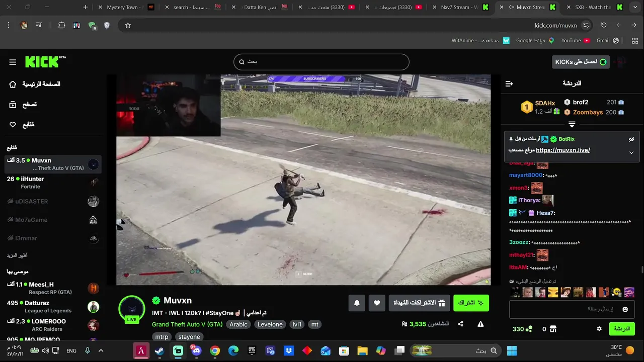Image resolution: width=644 pixels, height=362 pixels.
Task: Collapse the chat panel via the arrow icon
Action: pos(509,83)
